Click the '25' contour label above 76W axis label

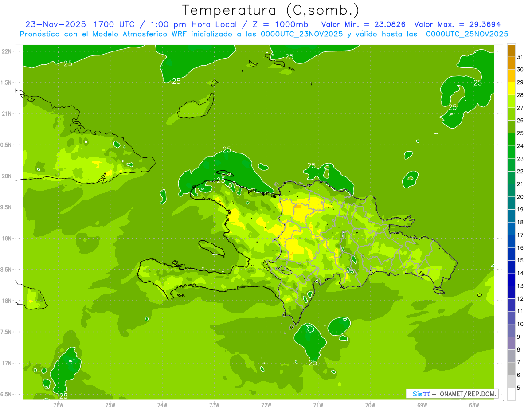pyautogui.click(x=63, y=396)
